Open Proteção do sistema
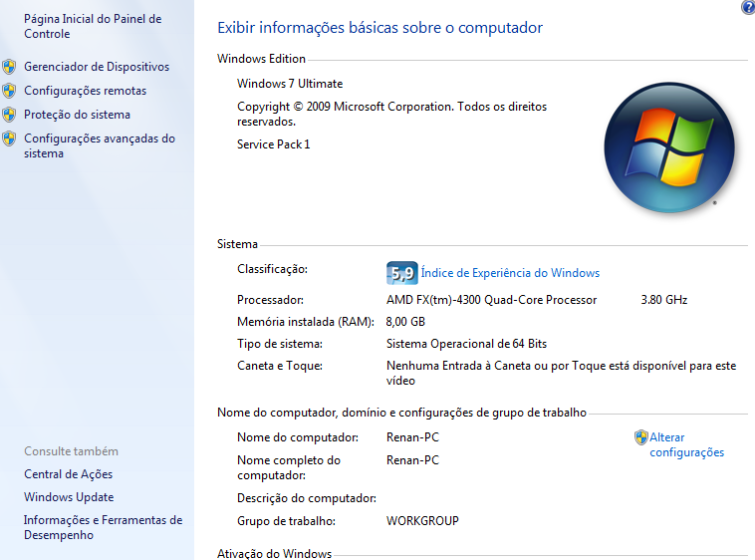The image size is (755, 560). [x=77, y=115]
